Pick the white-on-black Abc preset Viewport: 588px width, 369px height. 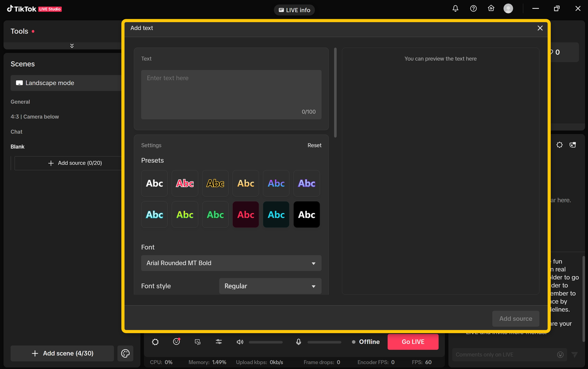[x=306, y=215]
